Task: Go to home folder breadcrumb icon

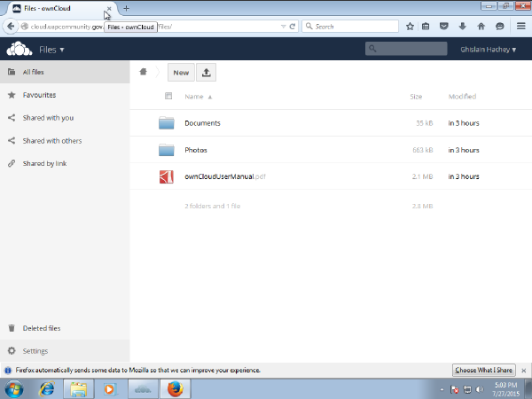Action: (143, 72)
